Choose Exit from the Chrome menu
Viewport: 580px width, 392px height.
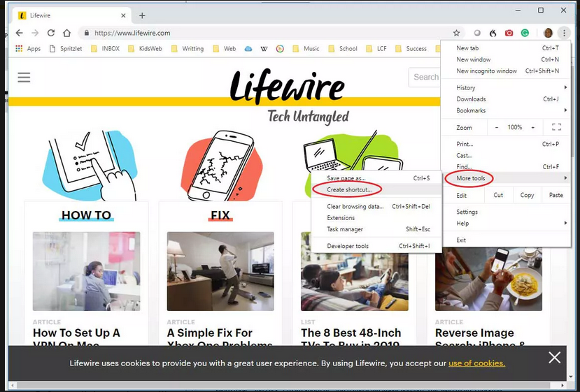click(x=506, y=240)
